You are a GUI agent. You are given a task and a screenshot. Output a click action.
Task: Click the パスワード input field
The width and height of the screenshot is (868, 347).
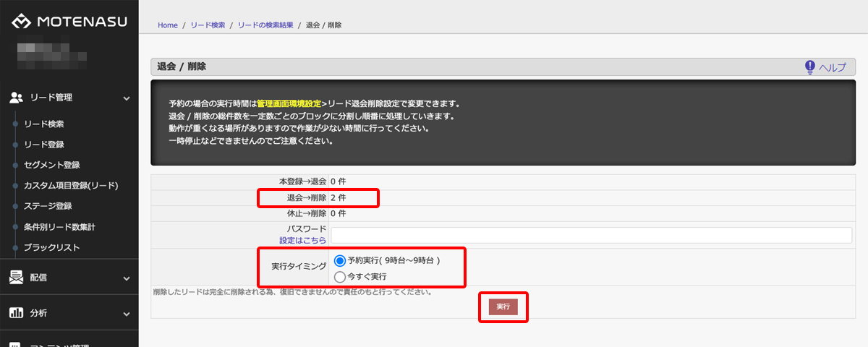(591, 235)
